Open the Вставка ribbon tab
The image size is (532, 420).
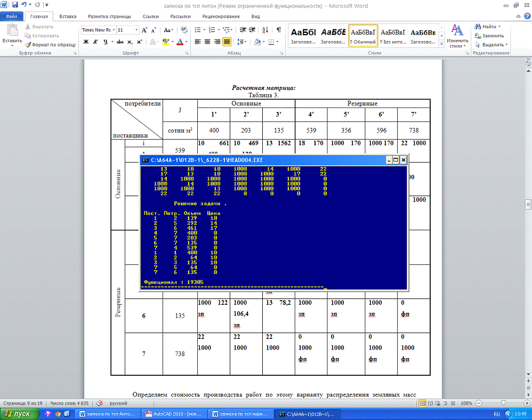(x=68, y=17)
